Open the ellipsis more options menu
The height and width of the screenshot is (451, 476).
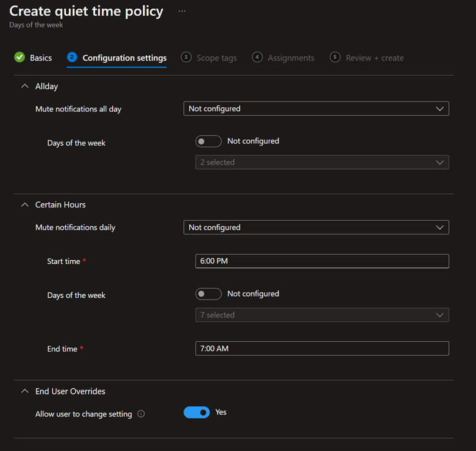tap(182, 11)
